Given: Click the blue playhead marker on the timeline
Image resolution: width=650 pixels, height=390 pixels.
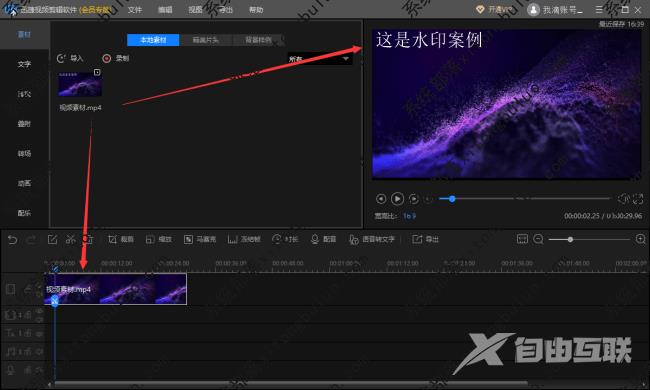Looking at the screenshot, I should pyautogui.click(x=55, y=302).
